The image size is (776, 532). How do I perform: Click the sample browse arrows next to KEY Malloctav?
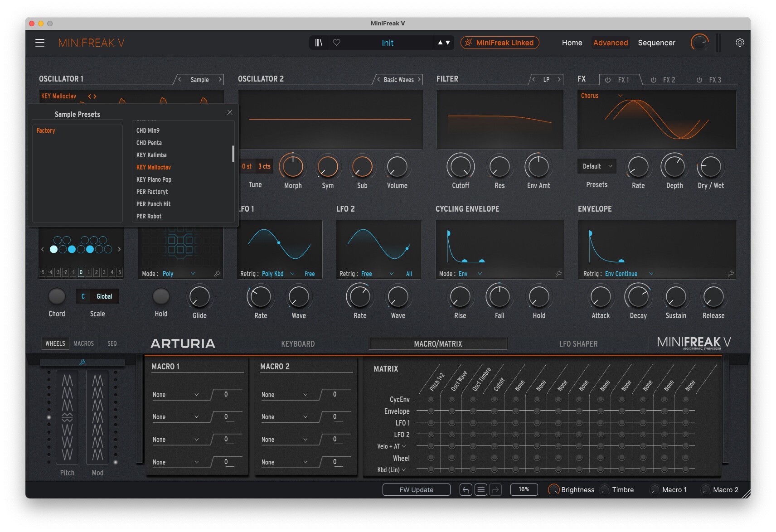click(92, 96)
